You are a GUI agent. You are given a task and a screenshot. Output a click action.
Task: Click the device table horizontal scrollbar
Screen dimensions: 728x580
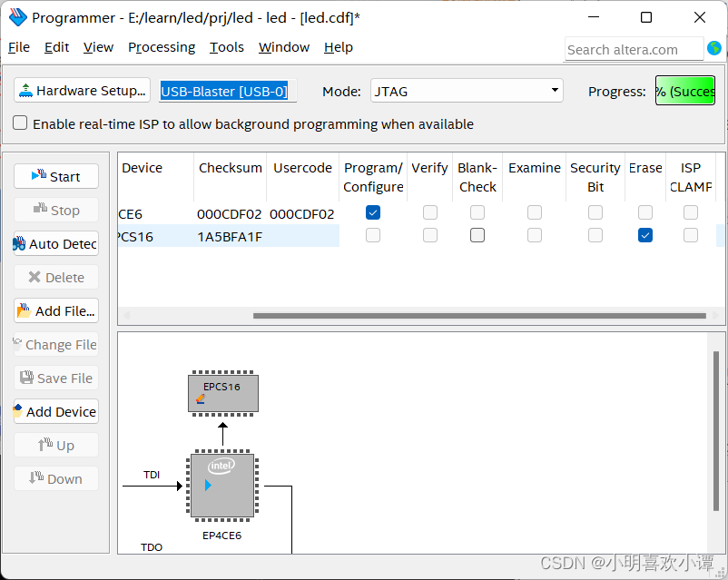point(479,316)
